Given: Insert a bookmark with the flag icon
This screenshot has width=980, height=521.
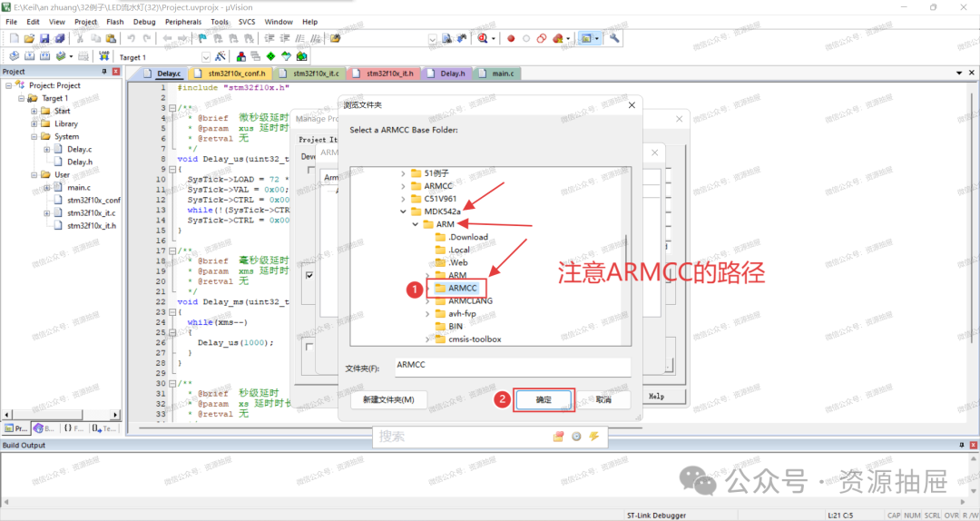Looking at the screenshot, I should coord(201,38).
